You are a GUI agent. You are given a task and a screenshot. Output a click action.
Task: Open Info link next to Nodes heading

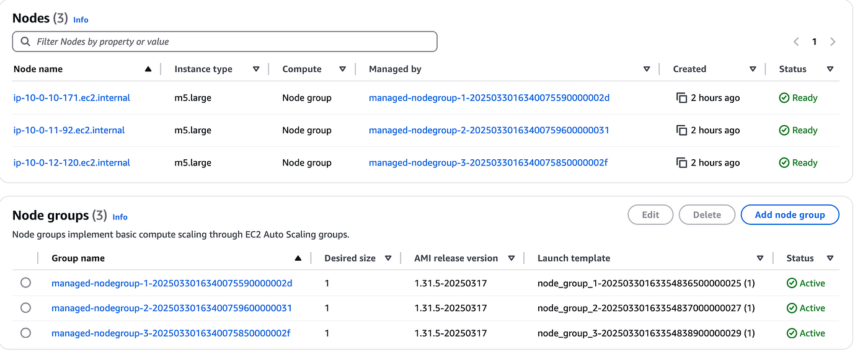point(81,20)
